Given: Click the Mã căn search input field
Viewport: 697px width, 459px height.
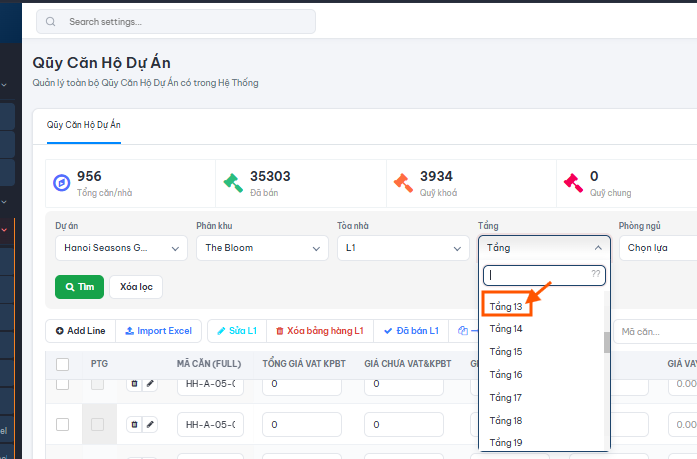Looking at the screenshot, I should coord(655,331).
